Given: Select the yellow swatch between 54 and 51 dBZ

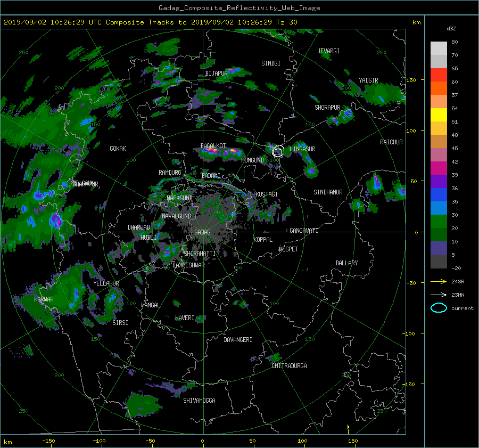Looking at the screenshot, I should pos(439,115).
